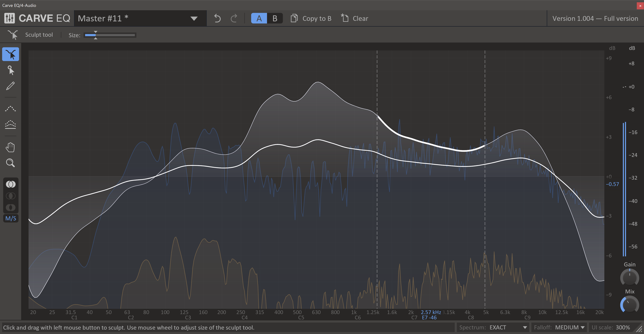Select the pencil drawing tool

point(11,86)
